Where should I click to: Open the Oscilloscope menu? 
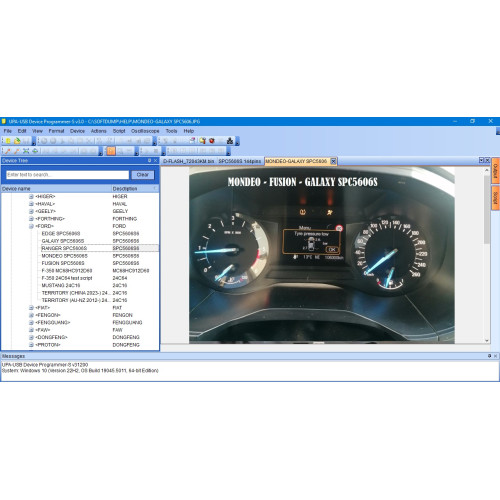click(145, 131)
